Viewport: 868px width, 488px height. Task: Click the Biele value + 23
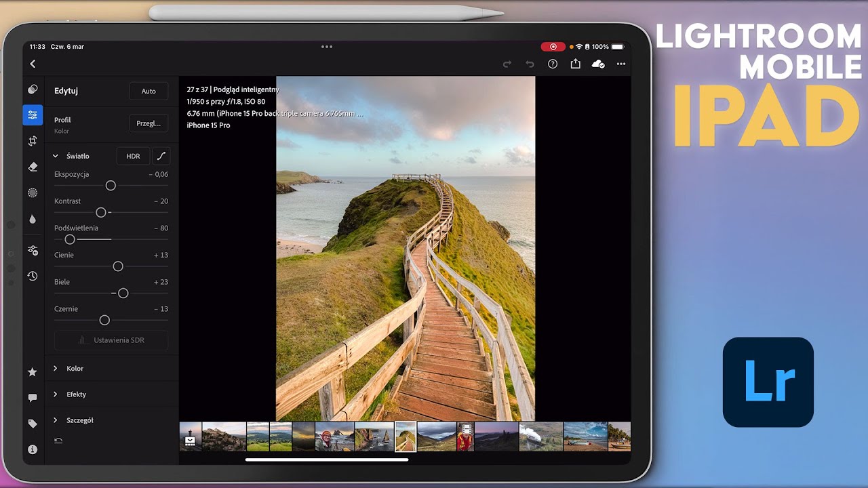(x=161, y=282)
